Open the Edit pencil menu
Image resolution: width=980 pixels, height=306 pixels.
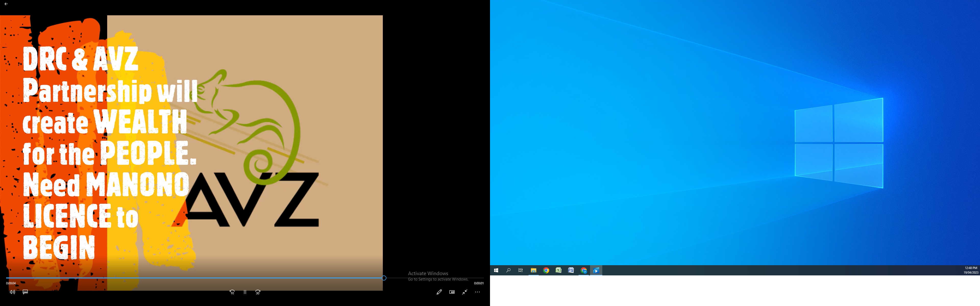439,292
